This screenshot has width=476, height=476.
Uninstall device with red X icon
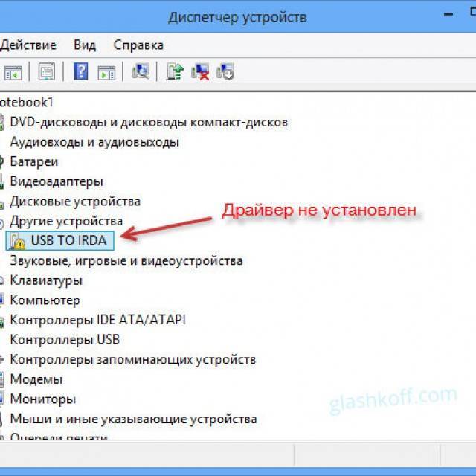click(x=200, y=71)
